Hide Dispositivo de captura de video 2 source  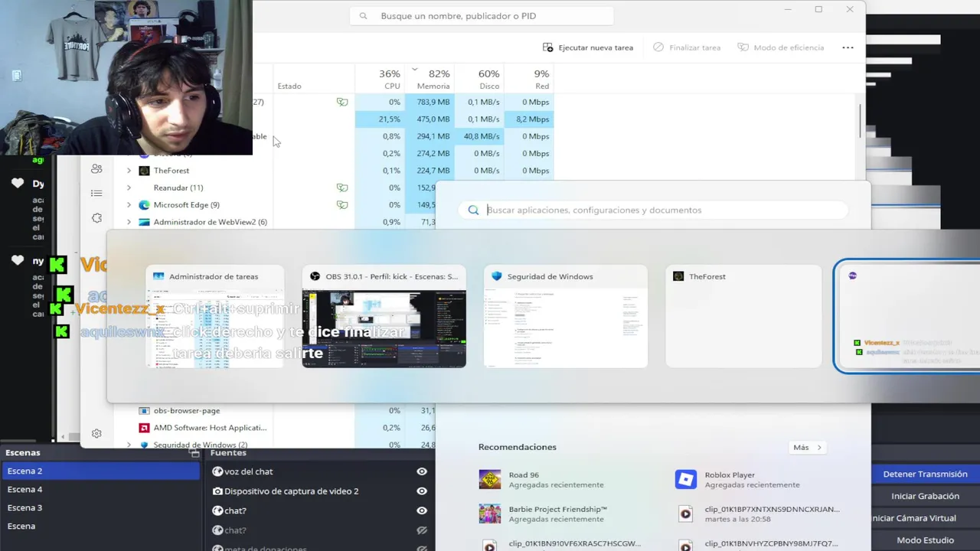[x=422, y=491]
